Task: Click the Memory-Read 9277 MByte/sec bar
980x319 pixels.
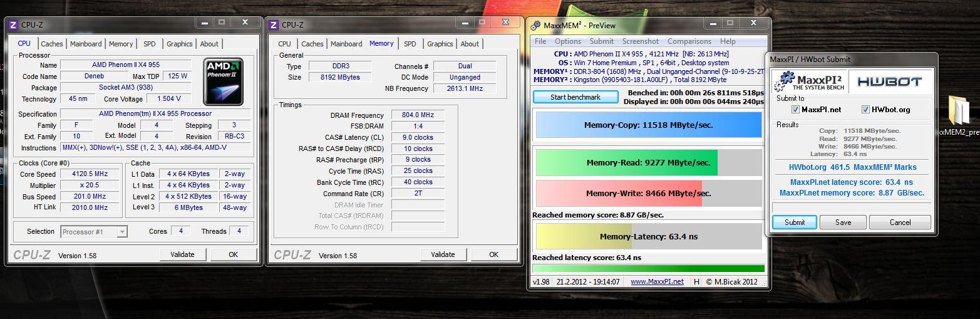Action: [648, 162]
